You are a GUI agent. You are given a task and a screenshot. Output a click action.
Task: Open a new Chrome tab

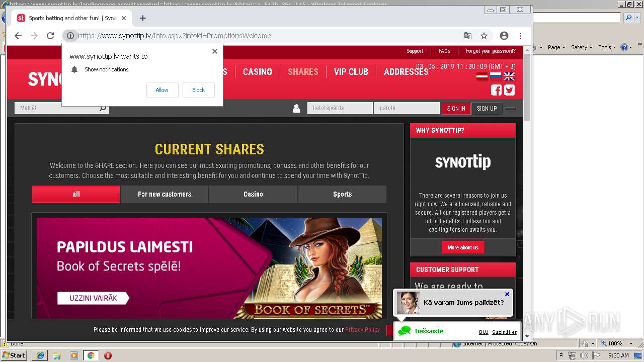(143, 18)
